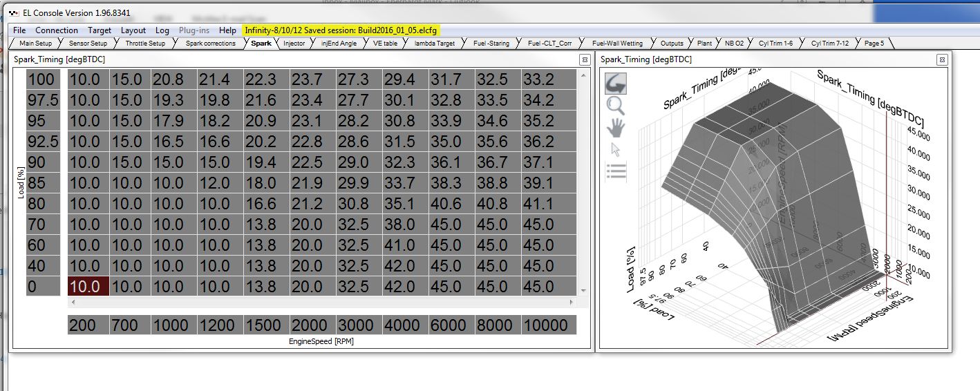Switch to the Injector tab
Screen dimensions: 980x391
tap(294, 44)
